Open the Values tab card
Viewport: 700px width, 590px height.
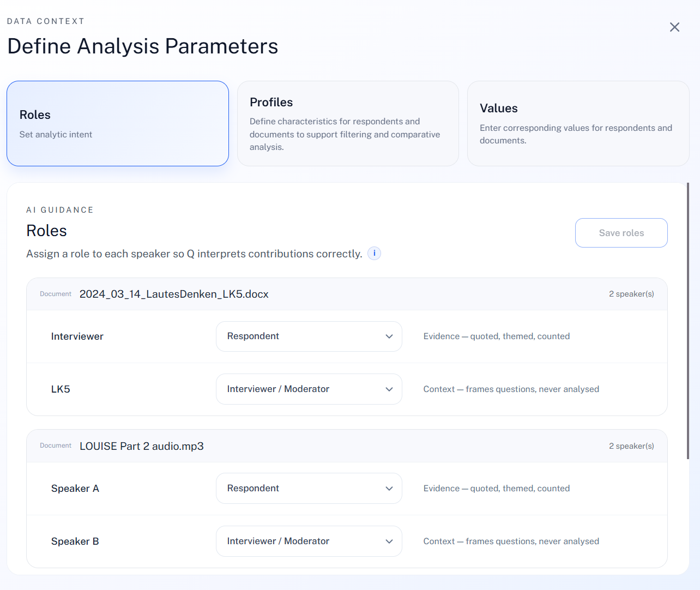[x=578, y=123]
